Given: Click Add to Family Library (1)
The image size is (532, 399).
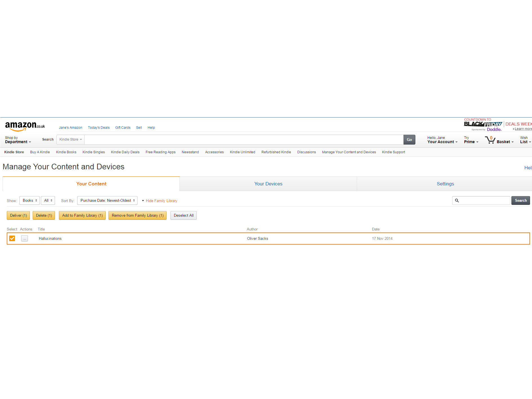Looking at the screenshot, I should pyautogui.click(x=82, y=216).
